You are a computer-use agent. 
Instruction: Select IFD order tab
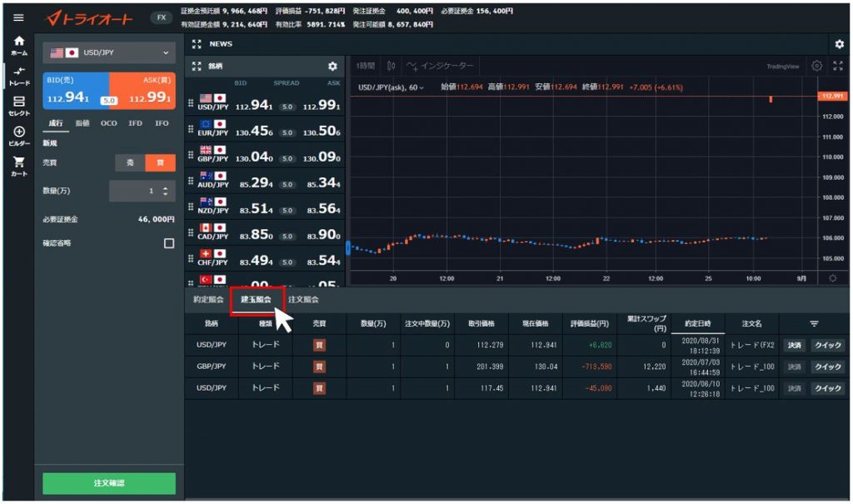(136, 123)
